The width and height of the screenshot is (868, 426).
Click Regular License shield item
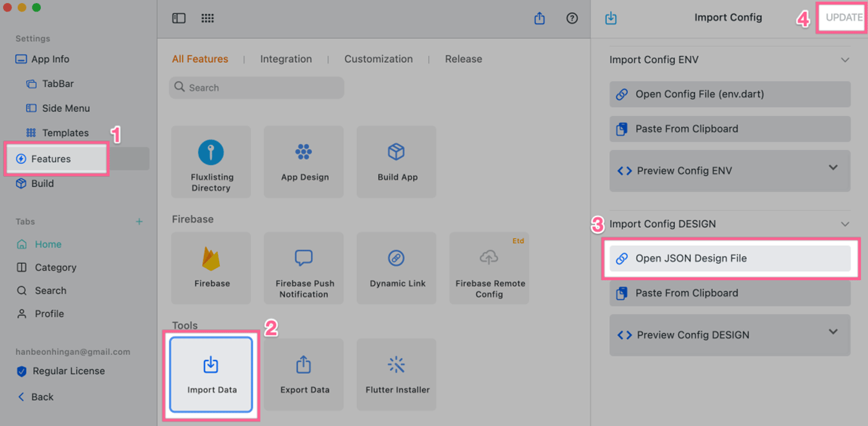(x=61, y=371)
